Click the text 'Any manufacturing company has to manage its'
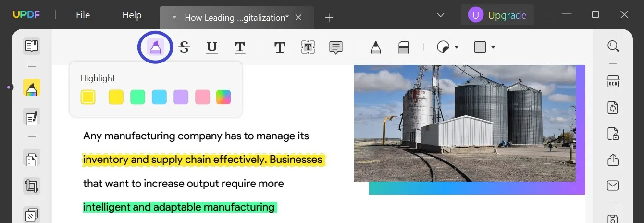Viewport: 644px width, 223px height. 196,136
